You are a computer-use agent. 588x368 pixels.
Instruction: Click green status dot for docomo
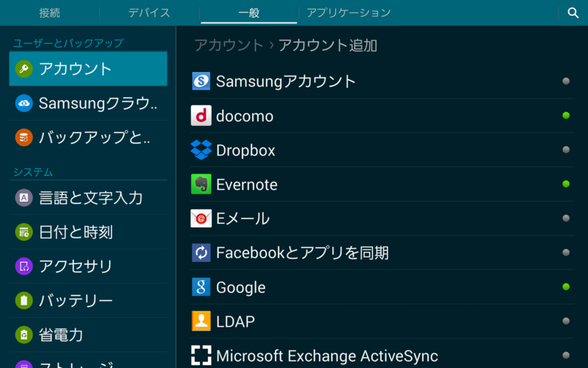566,116
